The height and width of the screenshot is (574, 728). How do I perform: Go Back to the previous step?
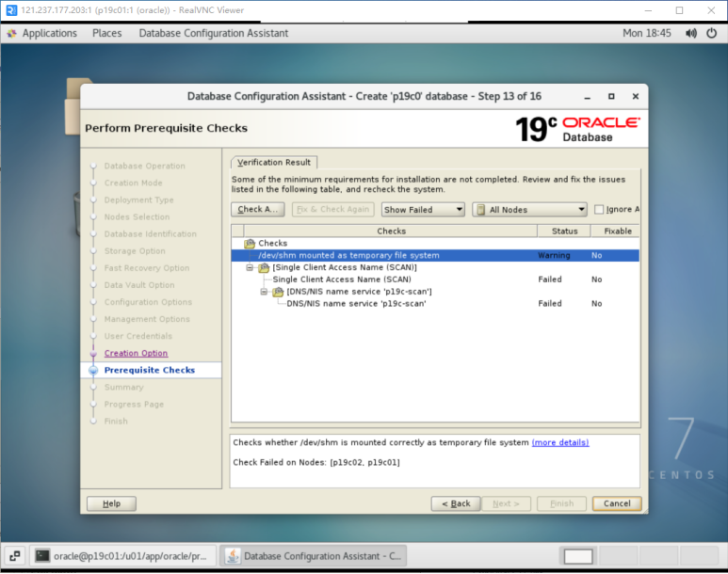tap(456, 503)
